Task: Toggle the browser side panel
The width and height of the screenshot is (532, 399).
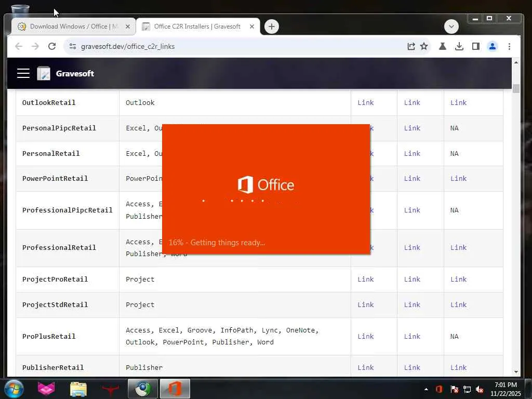Action: (x=476, y=46)
